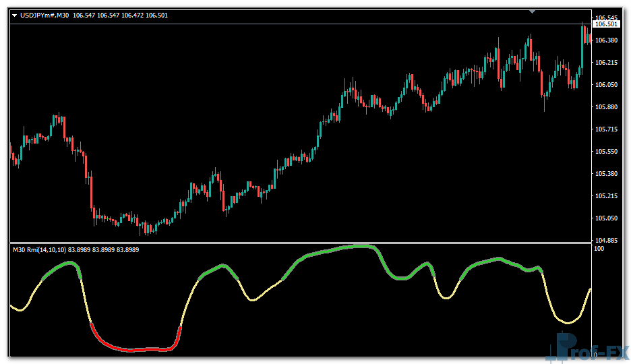Viewport: 631px width, 364px height.
Task: Click the M30 Rmi(14,10,10) indicator label
Action: coord(39,250)
